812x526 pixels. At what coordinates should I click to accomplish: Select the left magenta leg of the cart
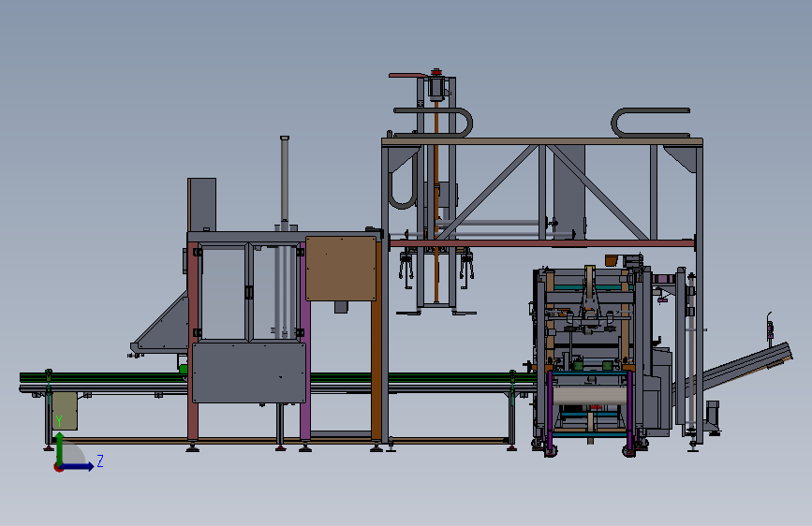549,412
